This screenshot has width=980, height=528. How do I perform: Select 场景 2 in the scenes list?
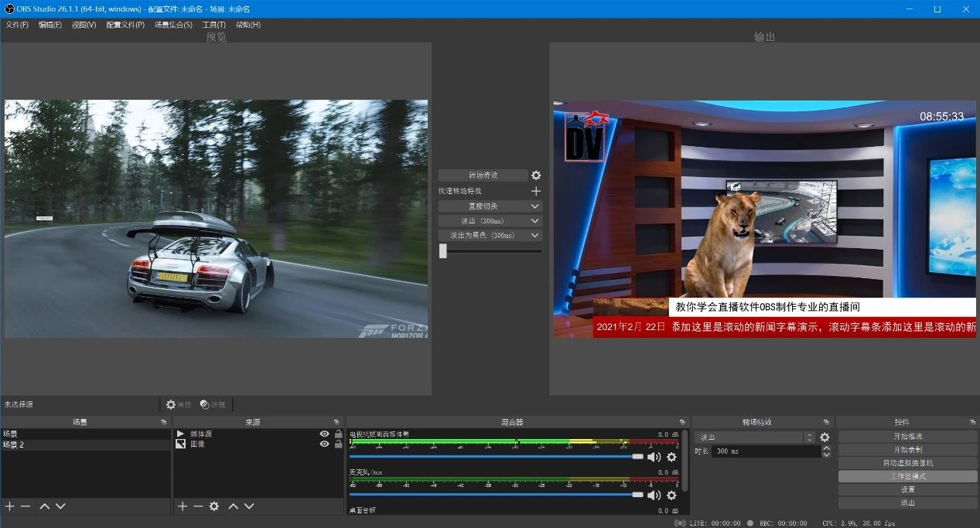tap(85, 445)
